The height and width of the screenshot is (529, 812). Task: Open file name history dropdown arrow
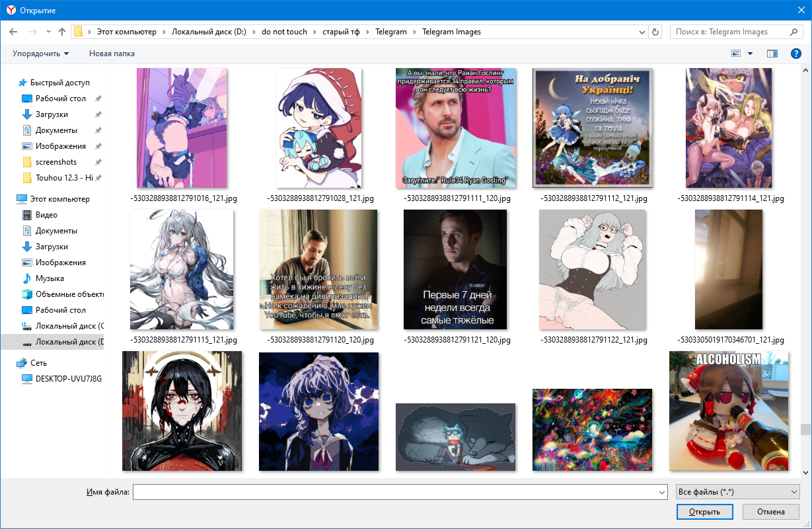[x=663, y=492]
